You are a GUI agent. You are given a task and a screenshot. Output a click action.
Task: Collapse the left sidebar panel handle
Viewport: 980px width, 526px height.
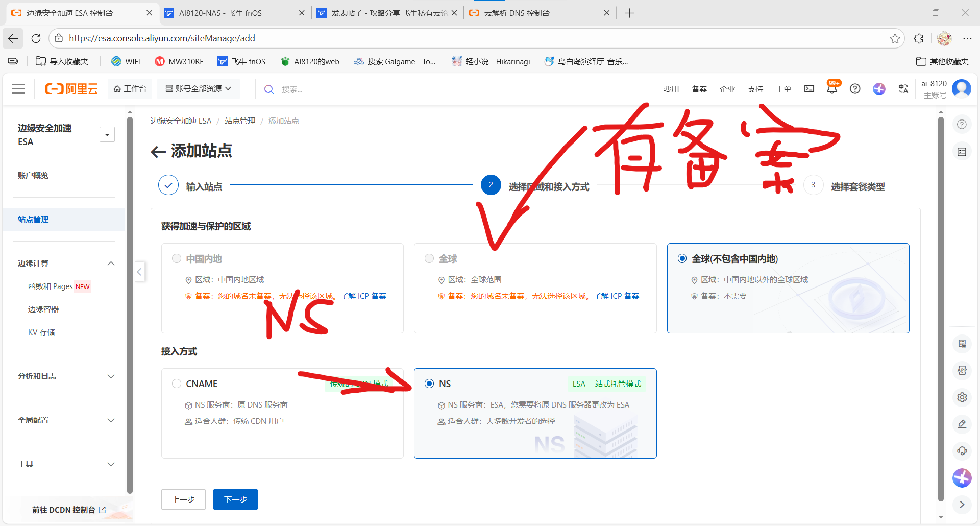pyautogui.click(x=139, y=272)
